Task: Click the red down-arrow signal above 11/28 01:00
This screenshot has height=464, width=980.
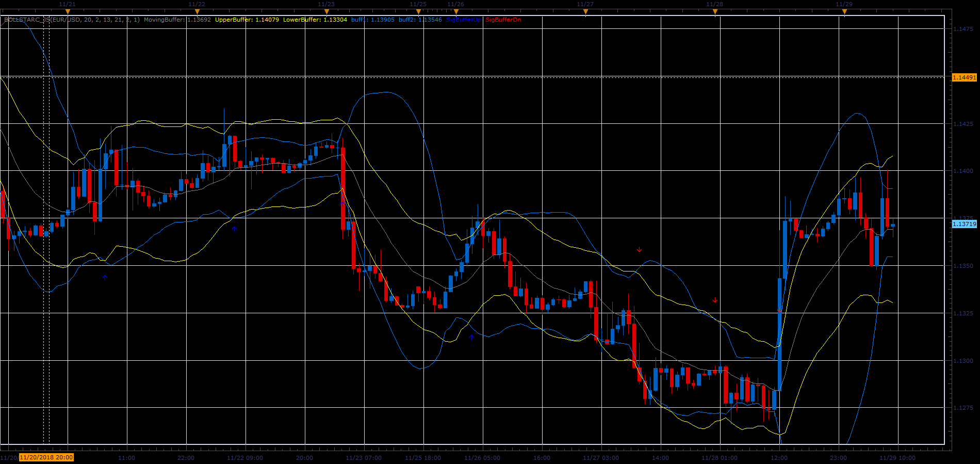Action: (715, 300)
